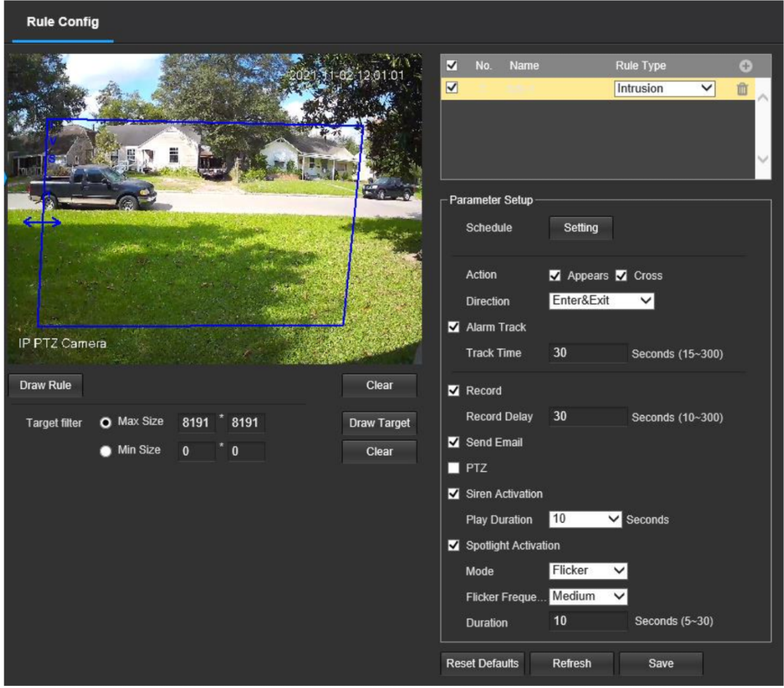
Task: Select the Max Size radio button
Action: (x=105, y=423)
